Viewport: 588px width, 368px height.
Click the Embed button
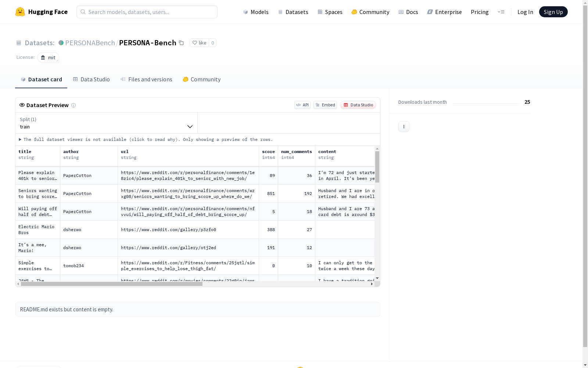pos(325,105)
